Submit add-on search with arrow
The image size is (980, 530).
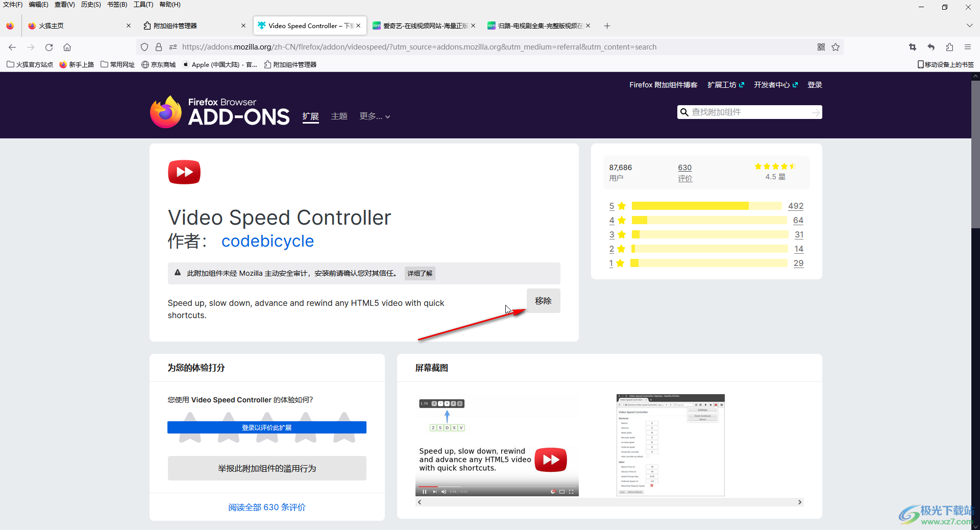coord(816,112)
